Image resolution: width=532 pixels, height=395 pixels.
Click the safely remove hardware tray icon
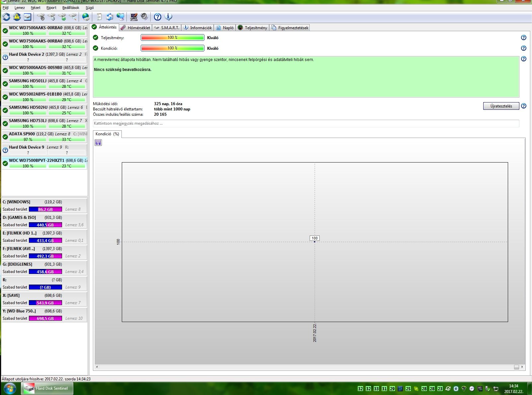[488, 389]
